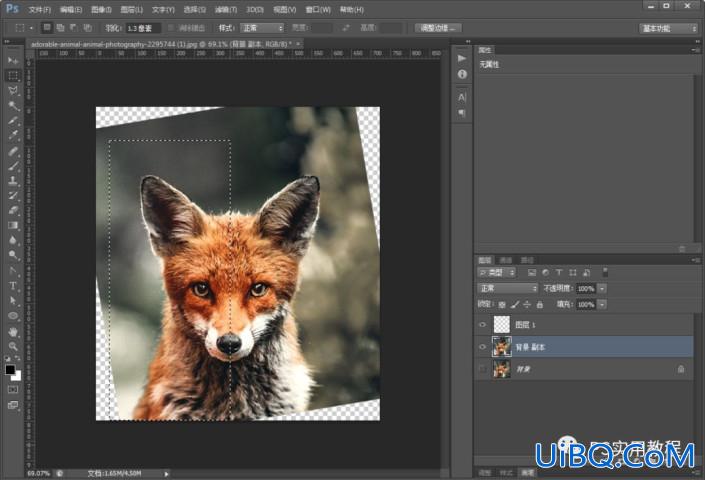Open the fill slider arrow
The width and height of the screenshot is (705, 480).
click(x=602, y=305)
